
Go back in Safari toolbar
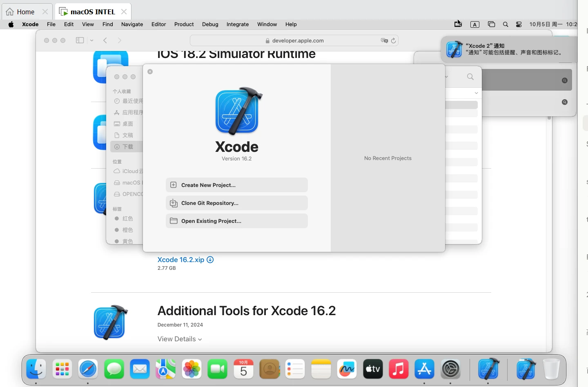105,40
